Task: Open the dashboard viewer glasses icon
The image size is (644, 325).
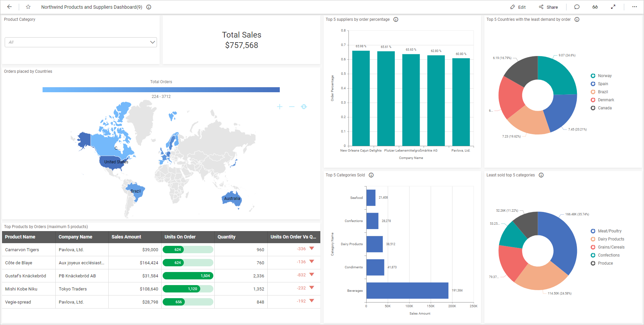Action: pos(595,7)
